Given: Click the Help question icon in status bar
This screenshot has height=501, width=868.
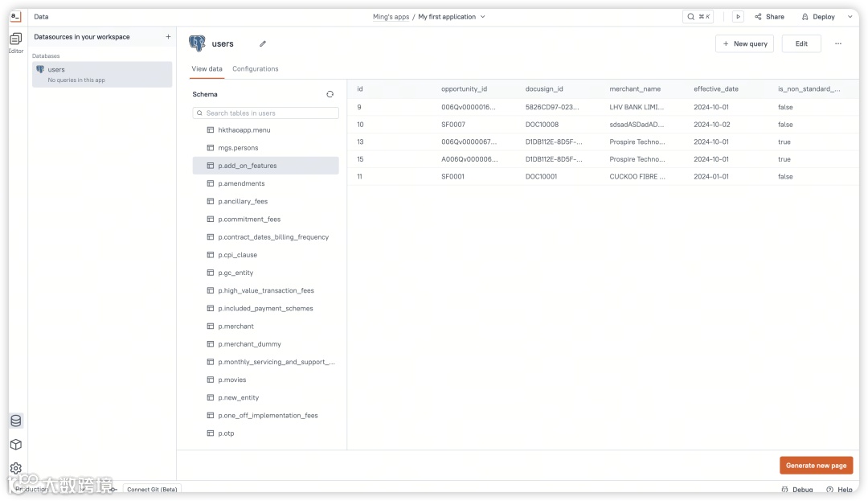Looking at the screenshot, I should point(829,490).
